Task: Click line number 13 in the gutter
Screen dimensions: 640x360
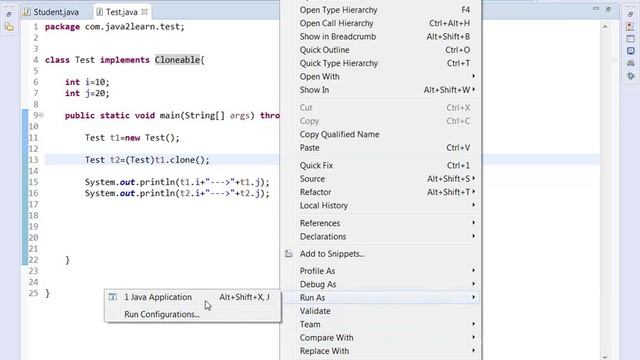Action: tap(33, 160)
